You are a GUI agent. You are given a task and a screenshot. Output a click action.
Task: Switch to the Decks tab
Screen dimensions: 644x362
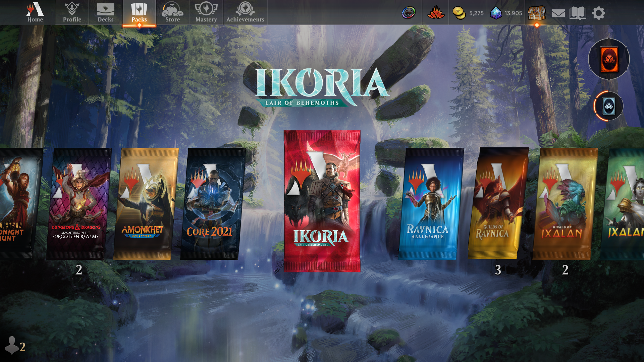click(106, 12)
